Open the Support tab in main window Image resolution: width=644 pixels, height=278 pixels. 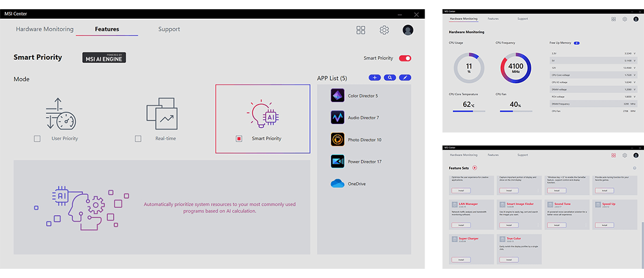click(169, 29)
